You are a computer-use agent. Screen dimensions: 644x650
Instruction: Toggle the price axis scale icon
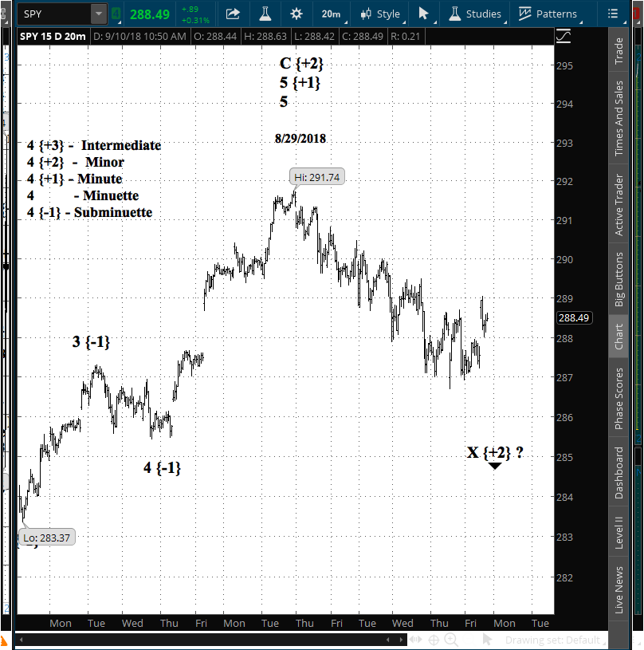click(563, 37)
